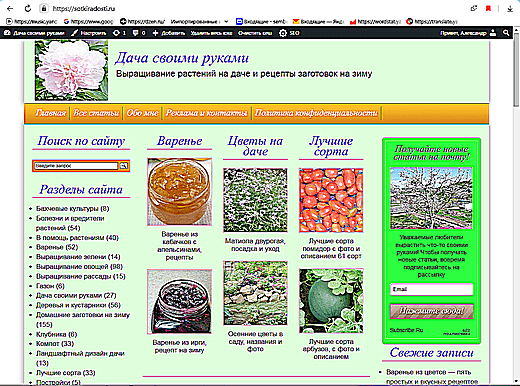
Task: Open the «Все статьи» menu item
Action: click(x=96, y=113)
